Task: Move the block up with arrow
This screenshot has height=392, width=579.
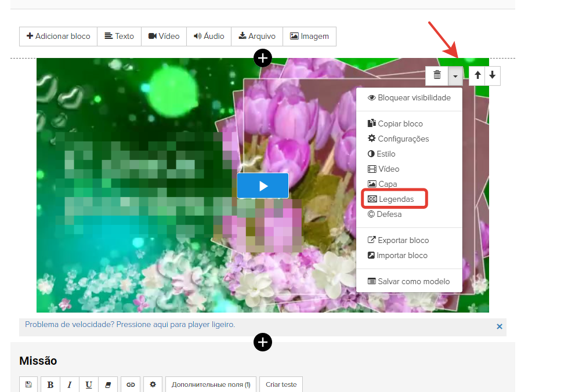Action: coord(477,75)
